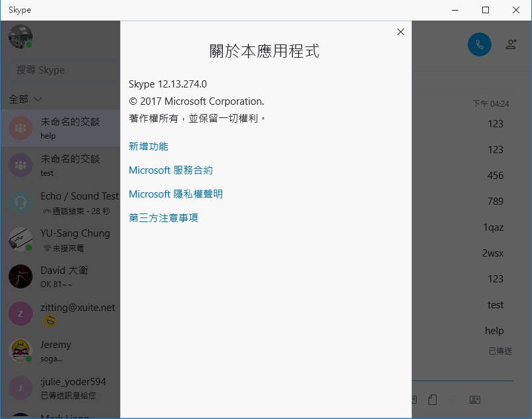This screenshot has width=532, height=419.
Task: Open the YU-Sang Chung conversation
Action: point(60,240)
